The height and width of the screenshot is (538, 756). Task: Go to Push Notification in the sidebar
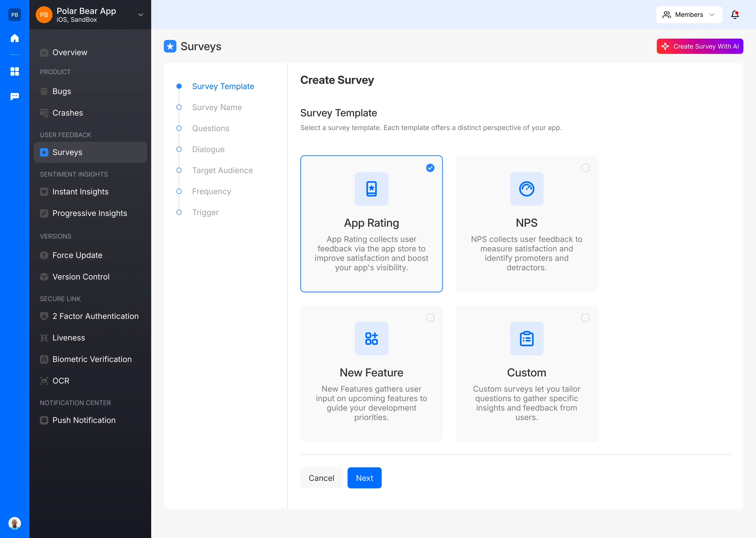pyautogui.click(x=84, y=420)
